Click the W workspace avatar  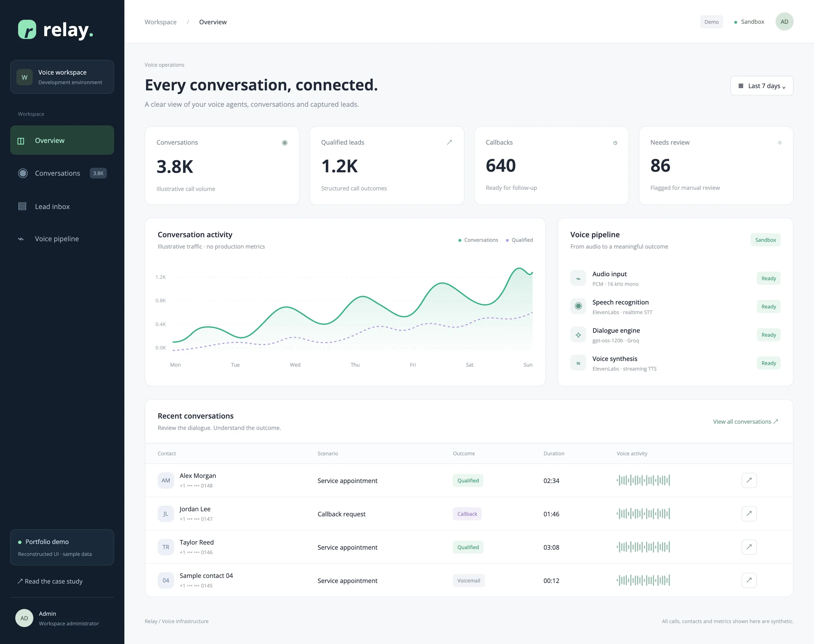(x=24, y=77)
